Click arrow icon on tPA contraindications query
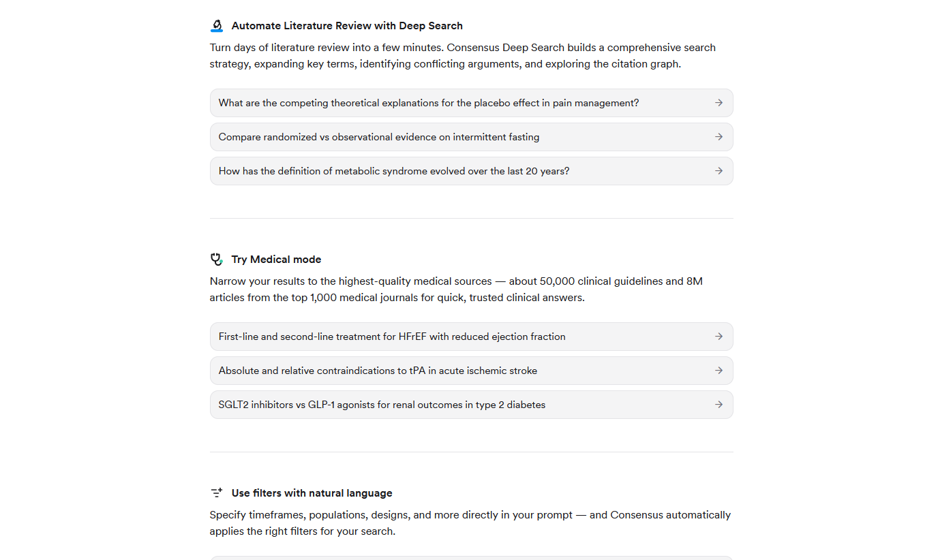 718,371
